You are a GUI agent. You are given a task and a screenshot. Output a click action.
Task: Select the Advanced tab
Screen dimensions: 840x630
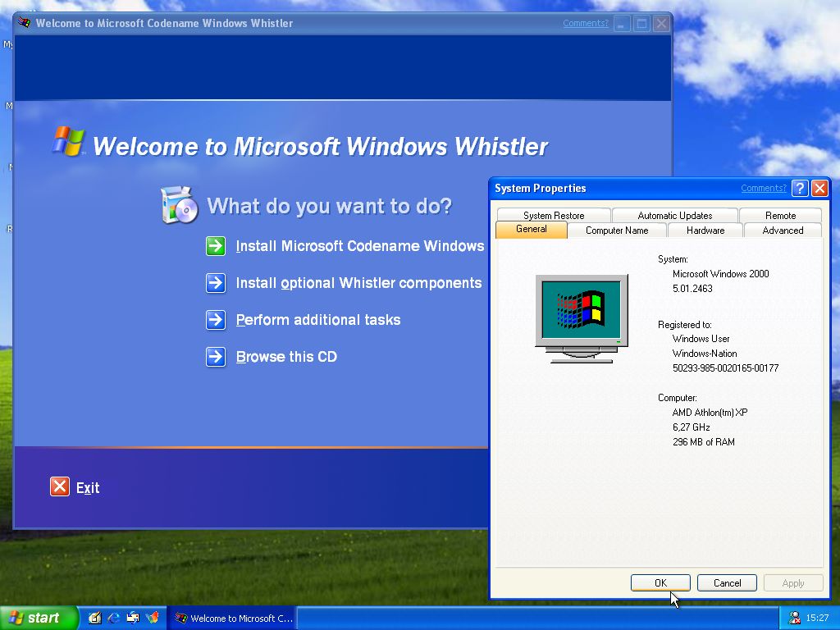click(x=783, y=231)
